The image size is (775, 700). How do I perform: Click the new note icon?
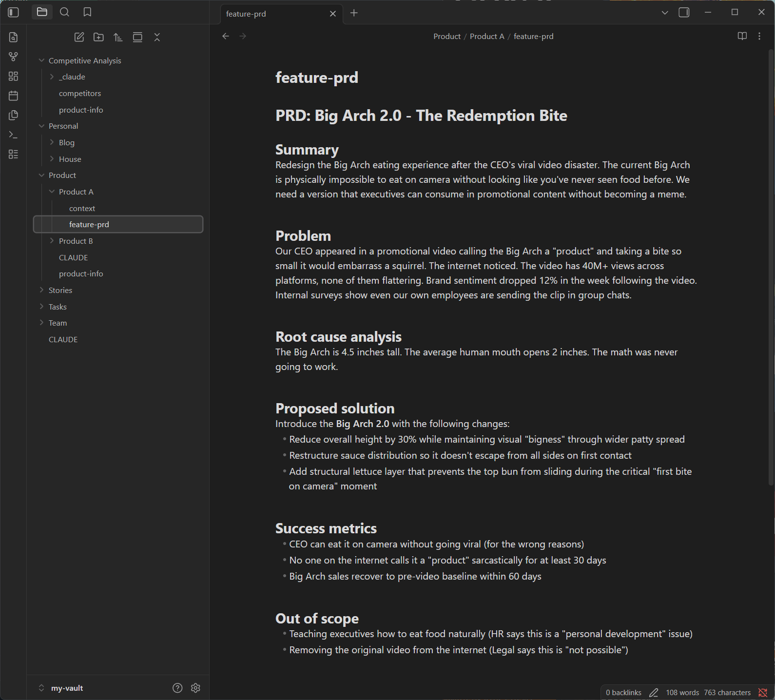79,37
